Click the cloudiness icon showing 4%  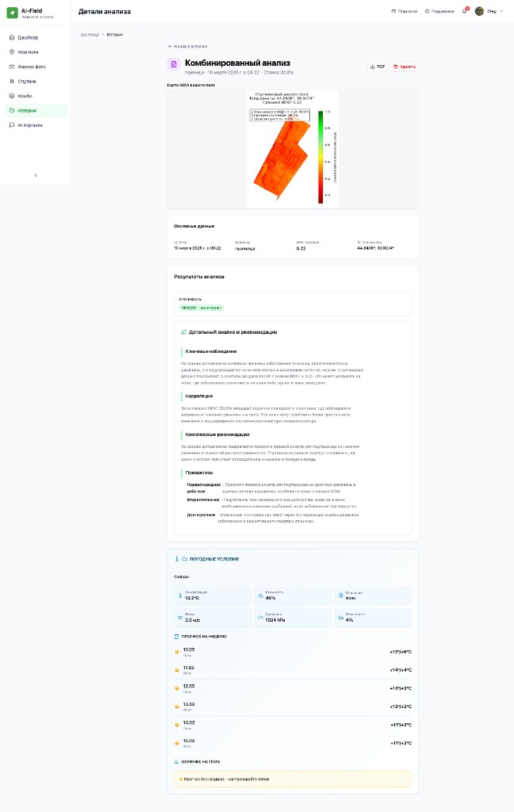(x=340, y=617)
